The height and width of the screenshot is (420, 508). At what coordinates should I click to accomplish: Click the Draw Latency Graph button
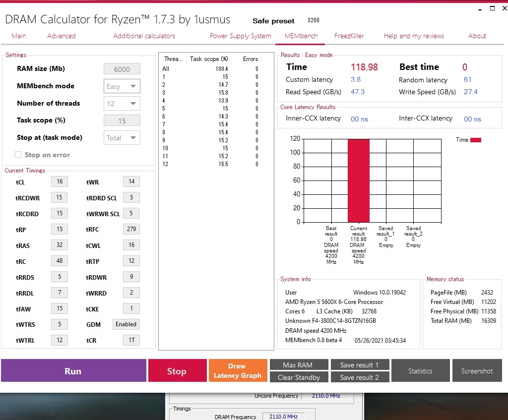click(238, 370)
